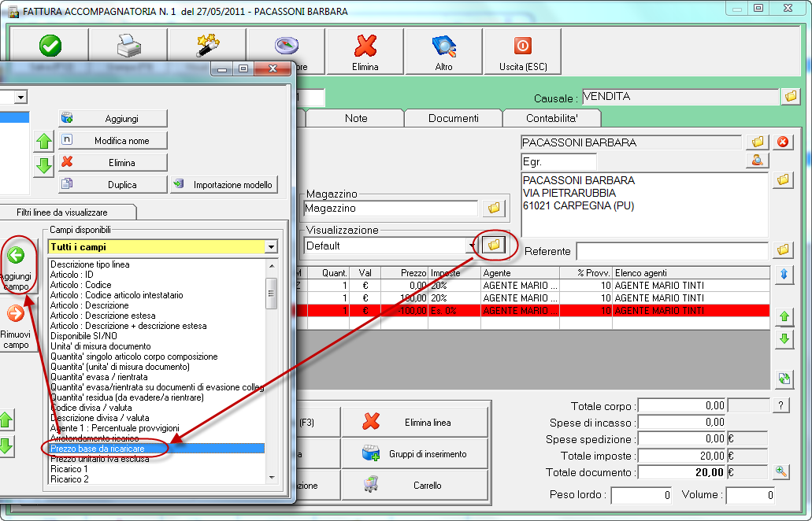Open folder icon beside Visualizzazione dropdown
This screenshot has width=812, height=521.
(x=494, y=245)
